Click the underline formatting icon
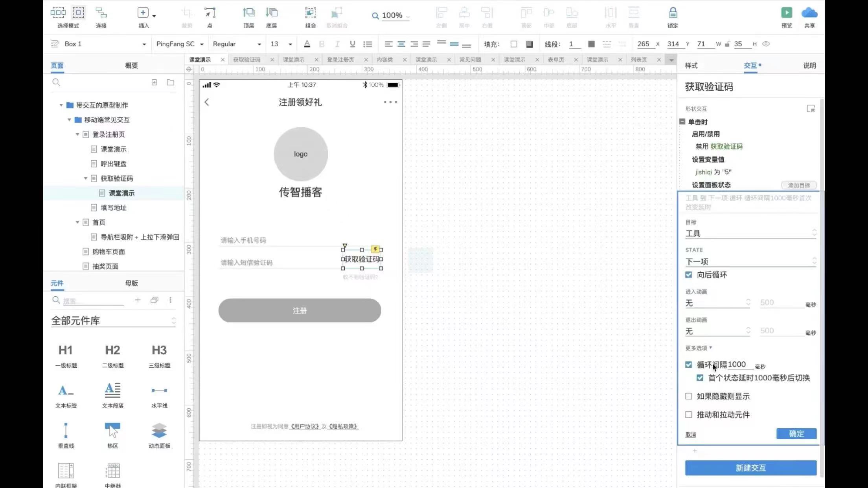This screenshot has height=488, width=868. (352, 44)
